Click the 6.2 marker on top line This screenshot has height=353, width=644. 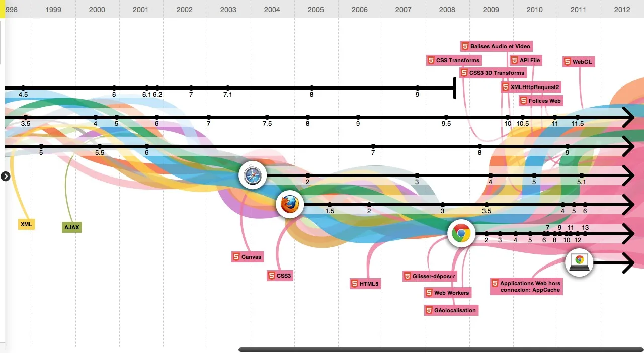coord(157,89)
